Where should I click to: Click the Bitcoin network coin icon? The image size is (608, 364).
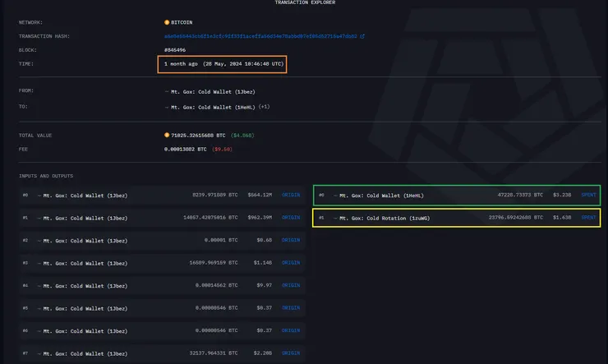coord(167,22)
